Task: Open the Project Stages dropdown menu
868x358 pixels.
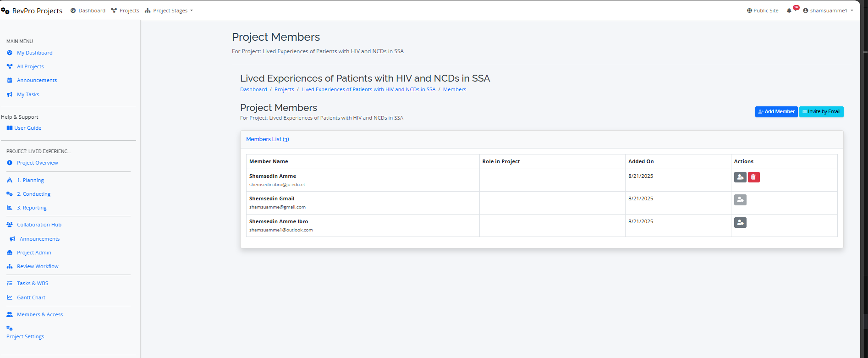Action: tap(169, 11)
